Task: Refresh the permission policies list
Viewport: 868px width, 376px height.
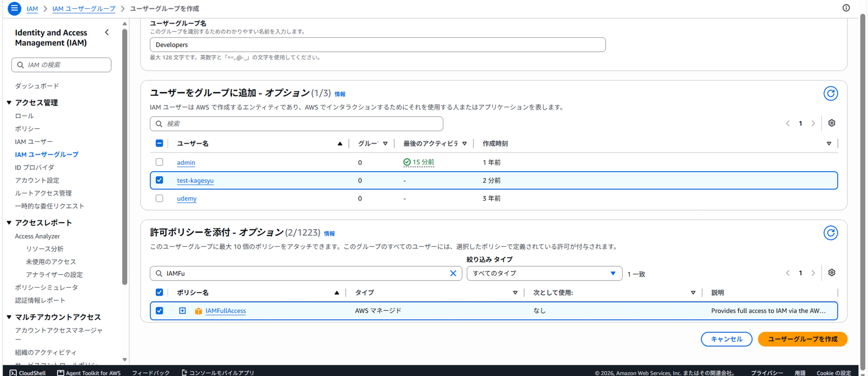Action: [x=830, y=233]
